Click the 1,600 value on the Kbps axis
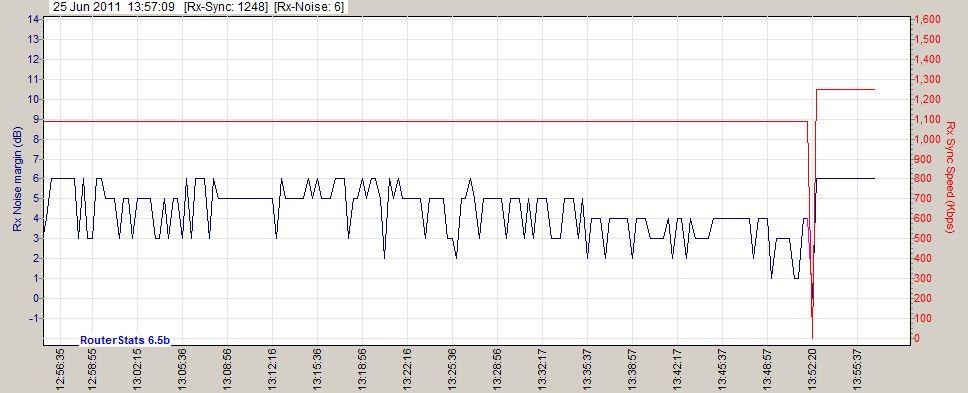Screen dimensions: 968x393 pyautogui.click(x=928, y=20)
